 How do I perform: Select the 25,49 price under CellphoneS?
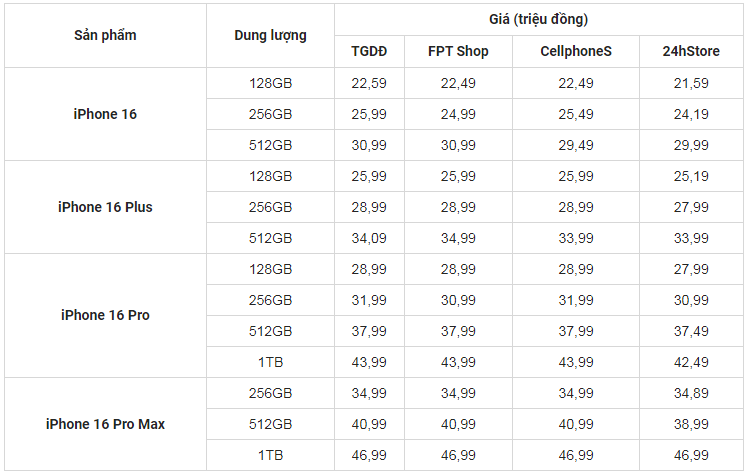tap(575, 114)
